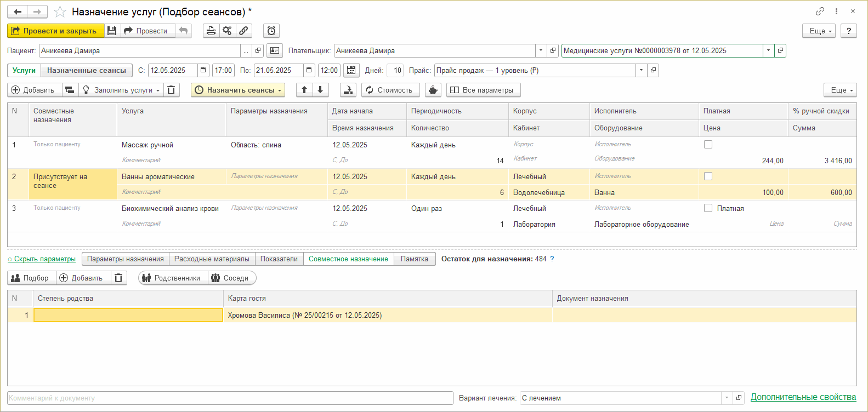Click Провести и закрыть button
Viewport: 868px width, 412px height.
[55, 31]
